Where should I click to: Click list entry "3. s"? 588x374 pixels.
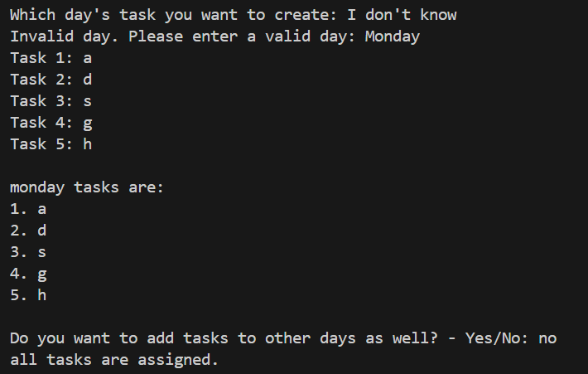[x=28, y=252]
